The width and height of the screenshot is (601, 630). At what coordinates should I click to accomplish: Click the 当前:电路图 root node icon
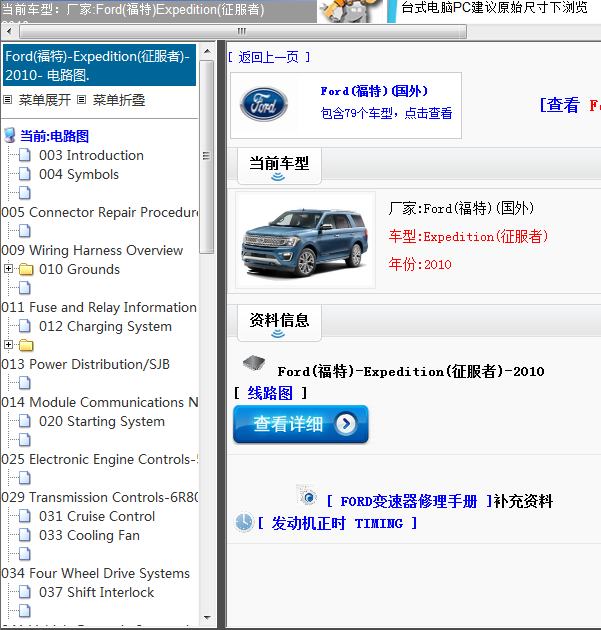(x=10, y=136)
